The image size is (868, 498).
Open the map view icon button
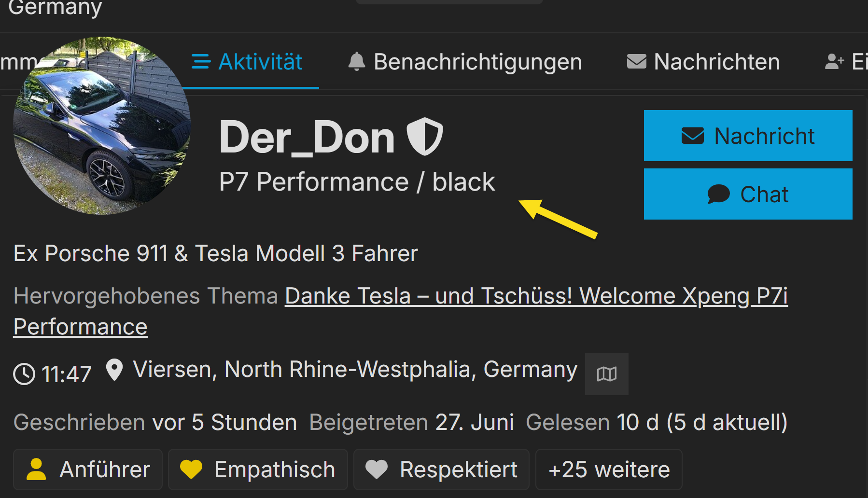pos(606,374)
